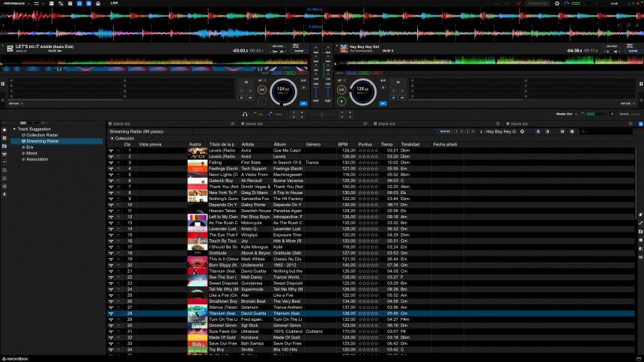The width and height of the screenshot is (644, 362).
Task: Collapse the Track Suggestion tree node
Action: click(x=14, y=129)
